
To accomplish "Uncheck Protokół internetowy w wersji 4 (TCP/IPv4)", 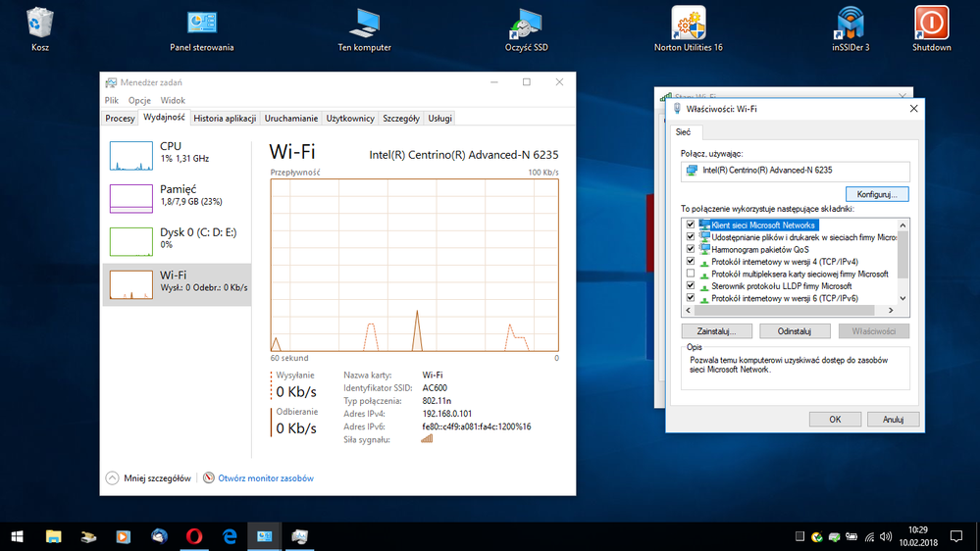I will [691, 262].
